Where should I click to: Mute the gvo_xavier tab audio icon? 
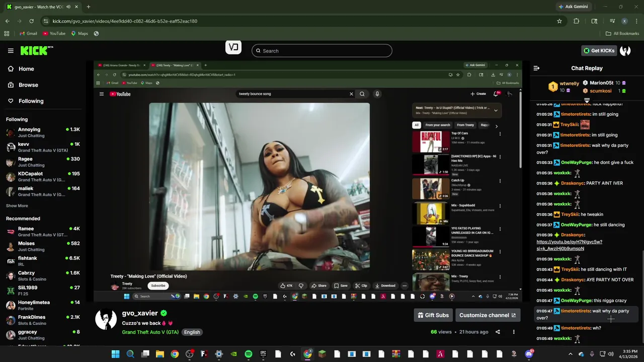click(x=68, y=7)
